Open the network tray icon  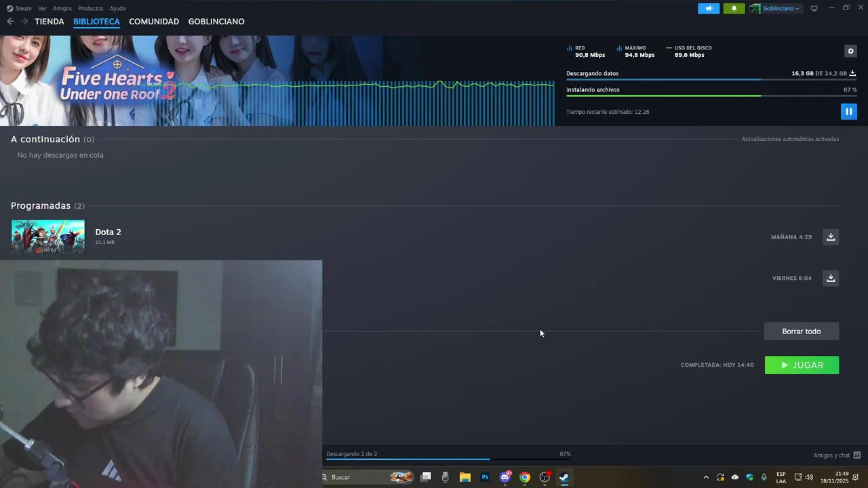[798, 477]
